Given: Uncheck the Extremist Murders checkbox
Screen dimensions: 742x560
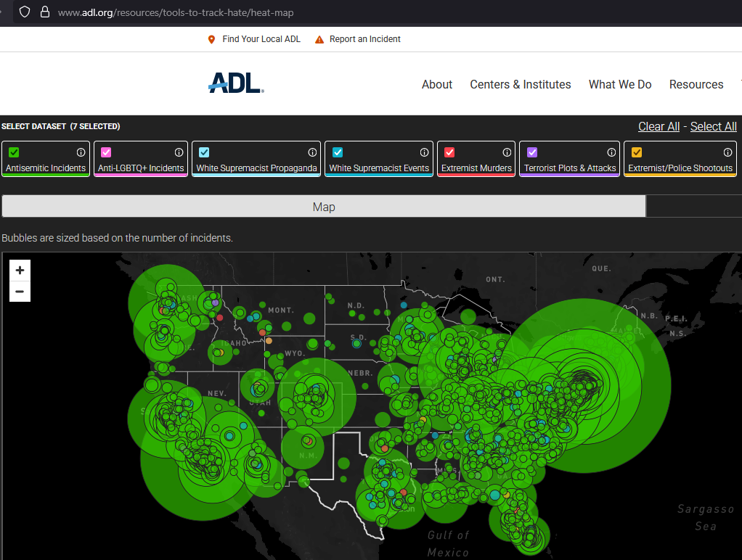Looking at the screenshot, I should 449,152.
